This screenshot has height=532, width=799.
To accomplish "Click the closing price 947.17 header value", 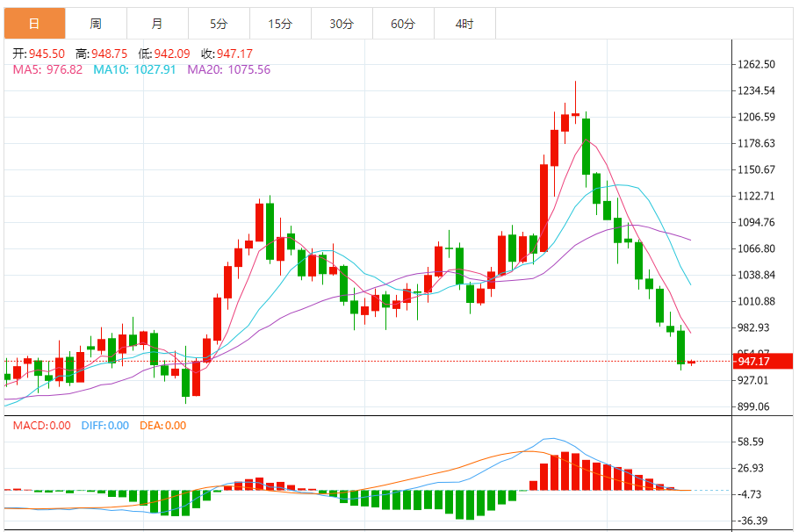I will pyautogui.click(x=234, y=54).
